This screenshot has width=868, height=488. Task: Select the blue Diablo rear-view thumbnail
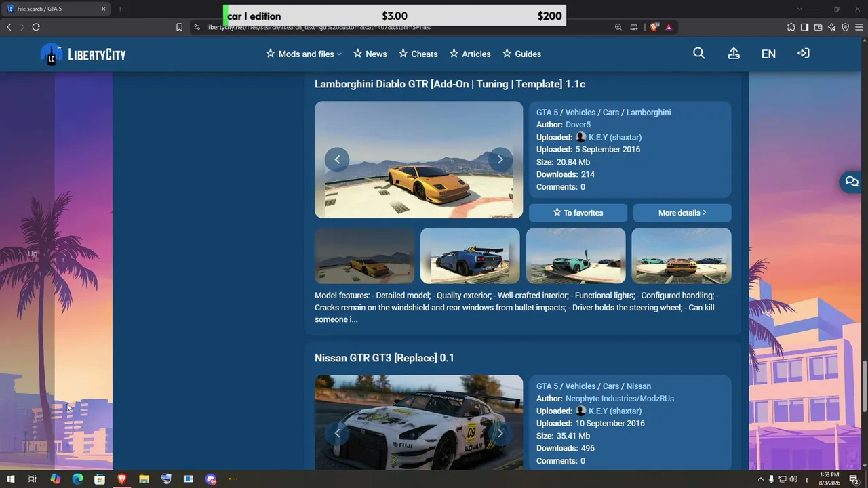coord(470,256)
